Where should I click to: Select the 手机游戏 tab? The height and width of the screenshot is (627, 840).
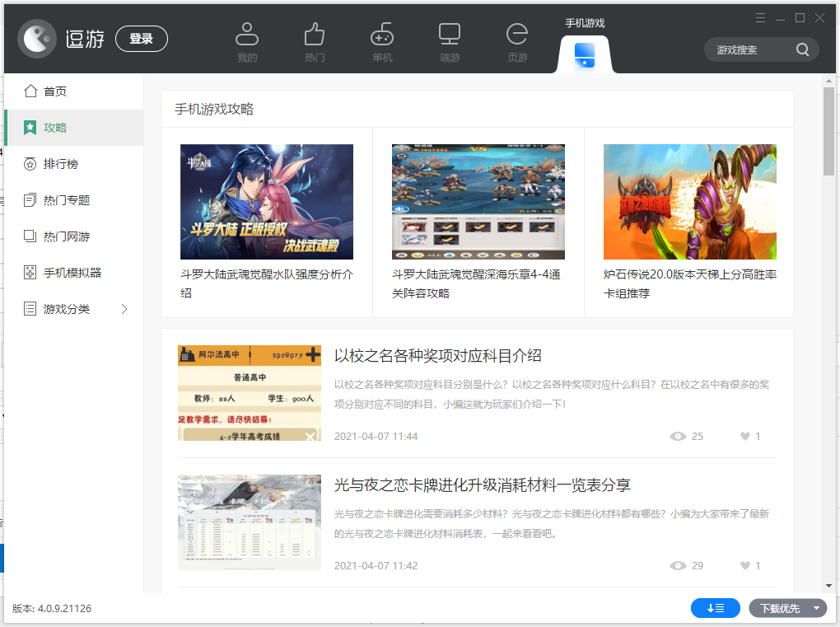pos(585,45)
